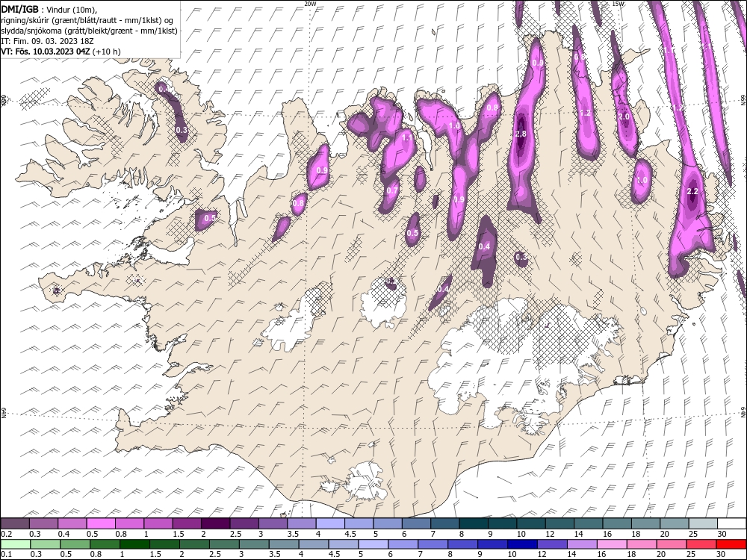Pick the dark teal snow legend swatch labeled 8
Screen dimensions: 747x560
tap(474, 524)
